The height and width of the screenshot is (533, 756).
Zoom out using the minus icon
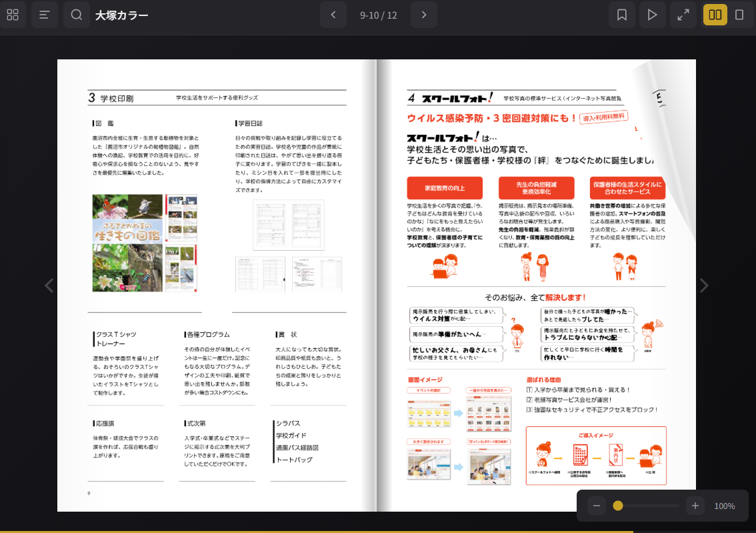(x=597, y=506)
